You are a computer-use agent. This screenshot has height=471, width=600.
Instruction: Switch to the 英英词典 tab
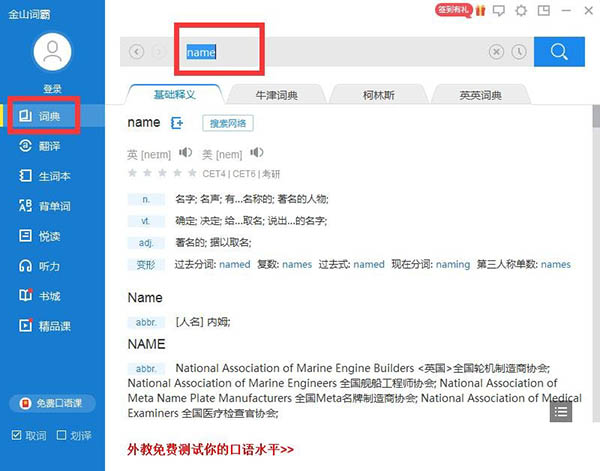click(x=481, y=95)
